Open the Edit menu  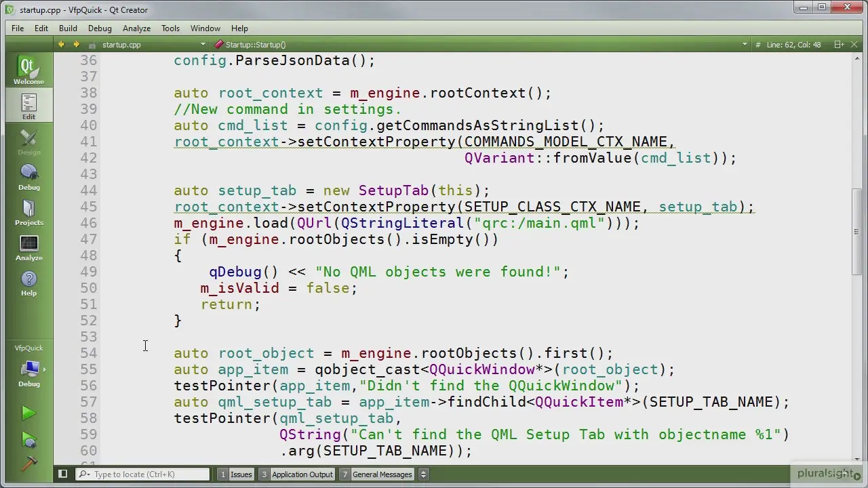coord(41,28)
